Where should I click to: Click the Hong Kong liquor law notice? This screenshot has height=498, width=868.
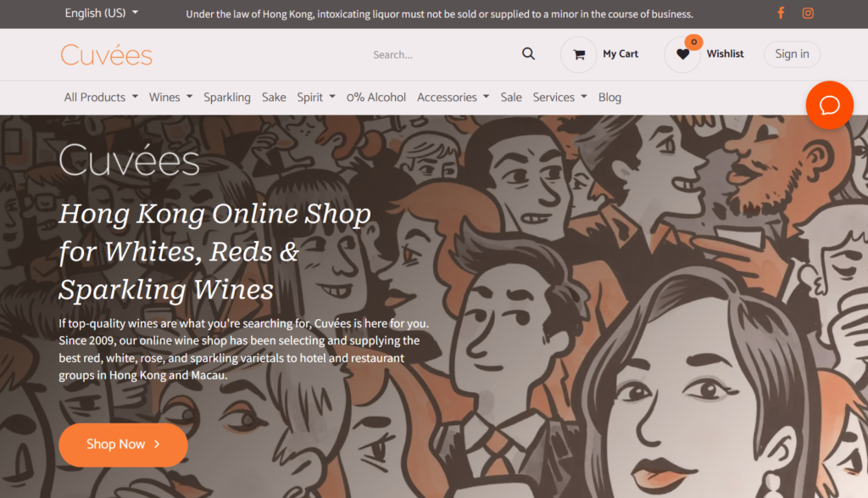pyautogui.click(x=439, y=14)
